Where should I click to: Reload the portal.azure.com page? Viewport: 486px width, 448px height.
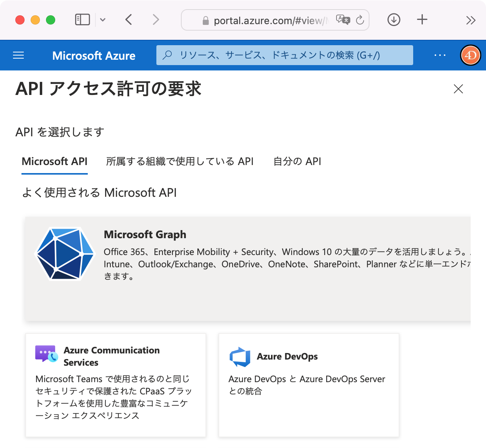pos(360,20)
